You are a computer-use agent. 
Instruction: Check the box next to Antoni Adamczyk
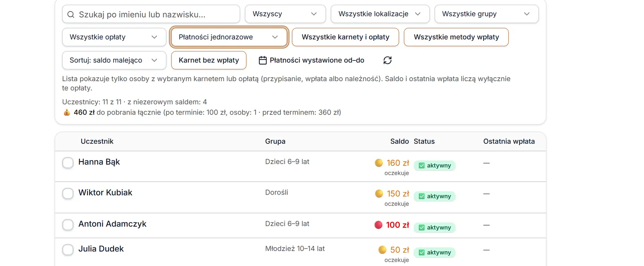(68, 224)
